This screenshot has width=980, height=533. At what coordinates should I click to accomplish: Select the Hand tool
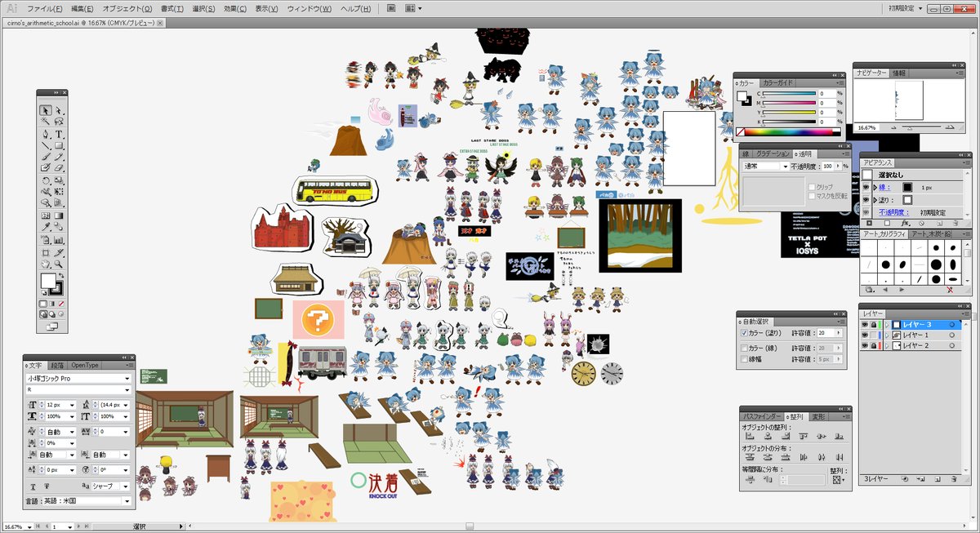(x=46, y=265)
